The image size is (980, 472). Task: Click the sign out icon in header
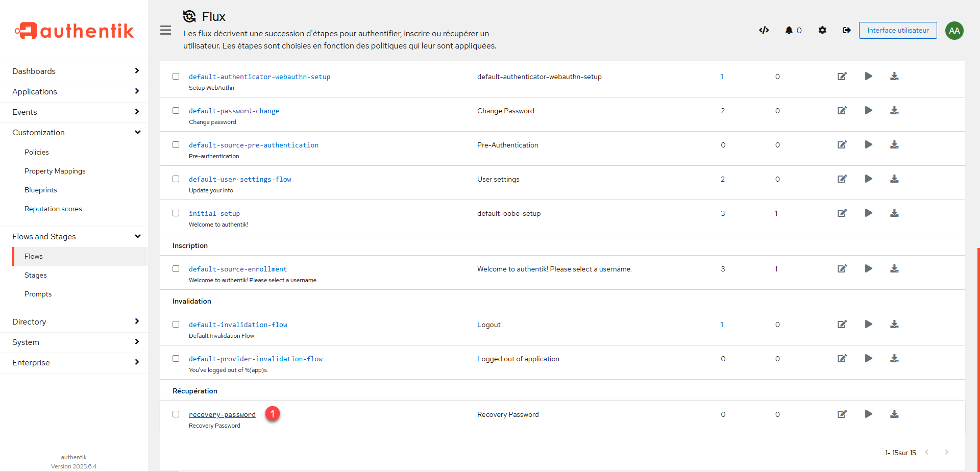pyautogui.click(x=846, y=30)
